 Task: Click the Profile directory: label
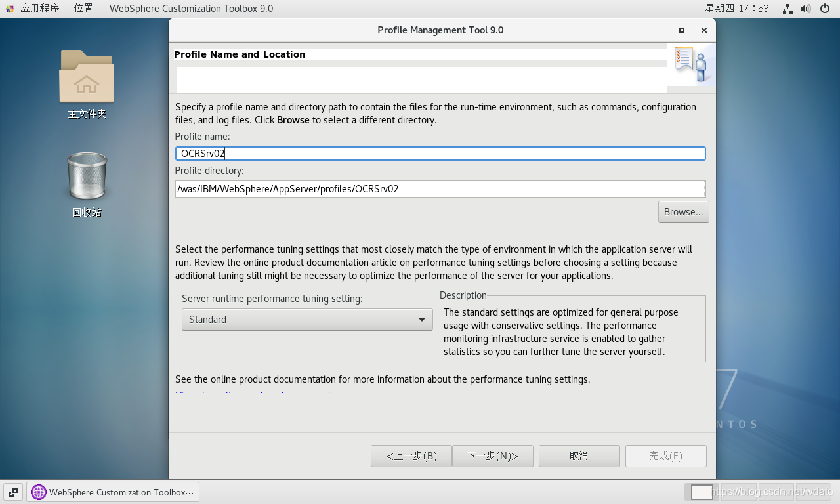coord(209,171)
